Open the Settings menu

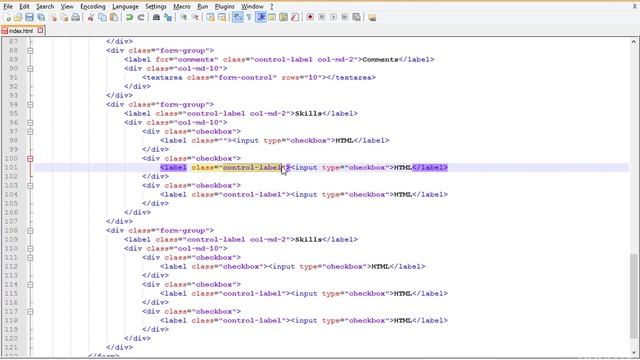tap(156, 7)
